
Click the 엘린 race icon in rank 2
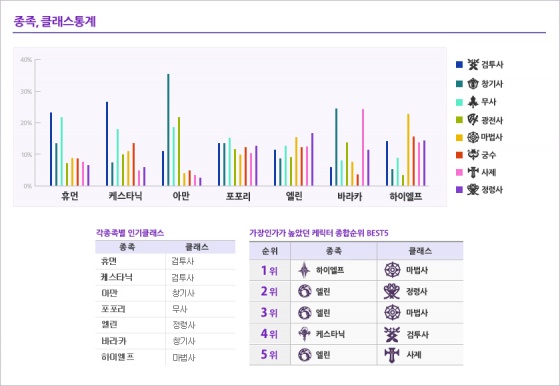tap(305, 291)
